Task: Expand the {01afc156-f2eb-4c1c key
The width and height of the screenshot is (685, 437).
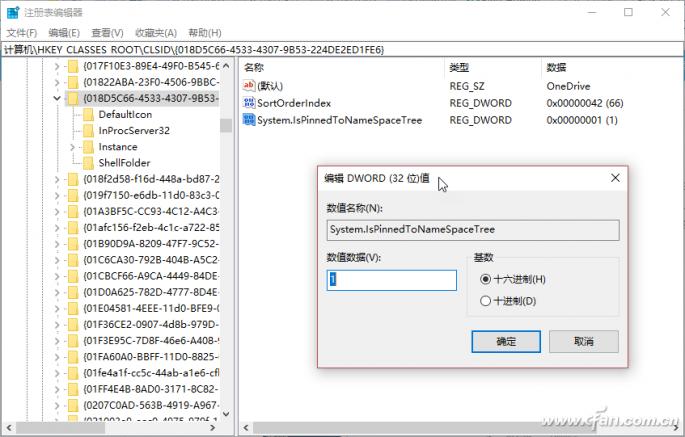Action: [x=57, y=228]
